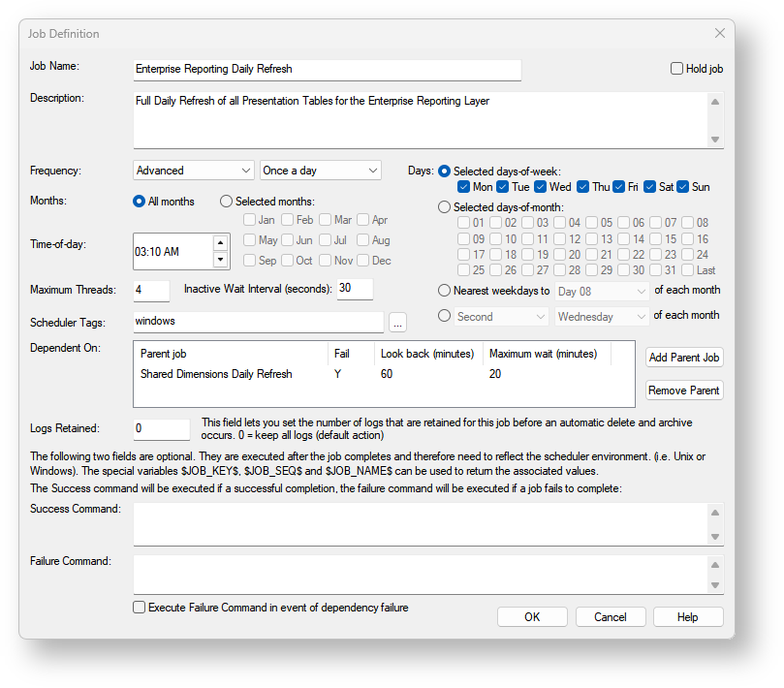
Task: Enable the Hold job checkbox
Action: point(676,69)
